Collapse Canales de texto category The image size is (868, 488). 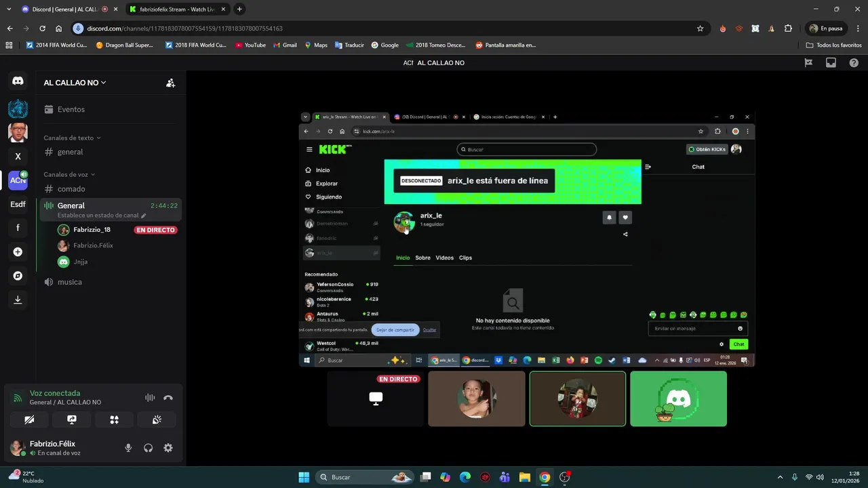72,138
